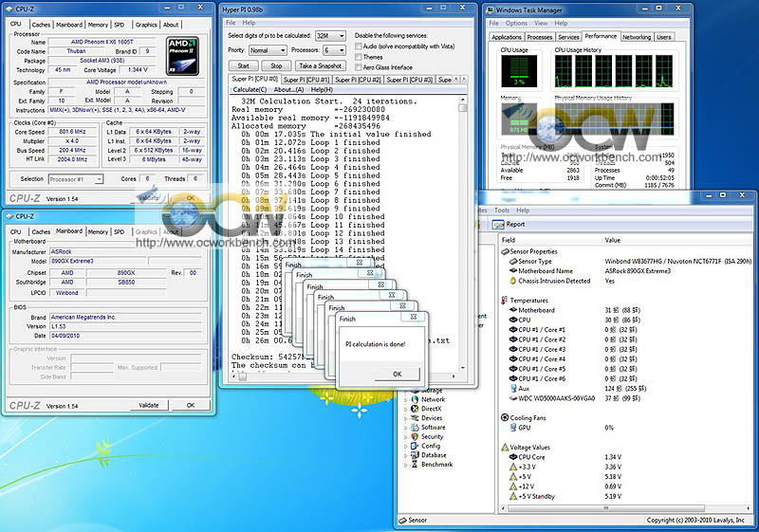
Task: Click the Windows Task Manager title bar icon
Action: tap(490, 9)
